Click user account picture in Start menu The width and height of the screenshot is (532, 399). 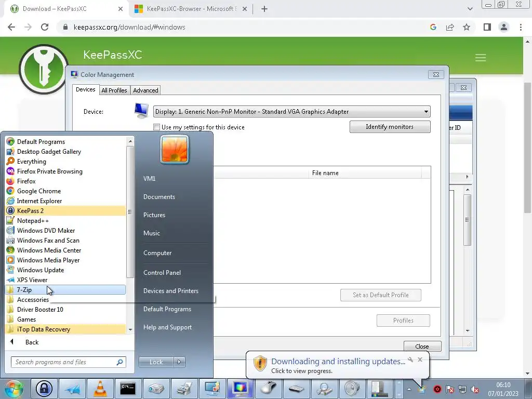[x=175, y=149]
